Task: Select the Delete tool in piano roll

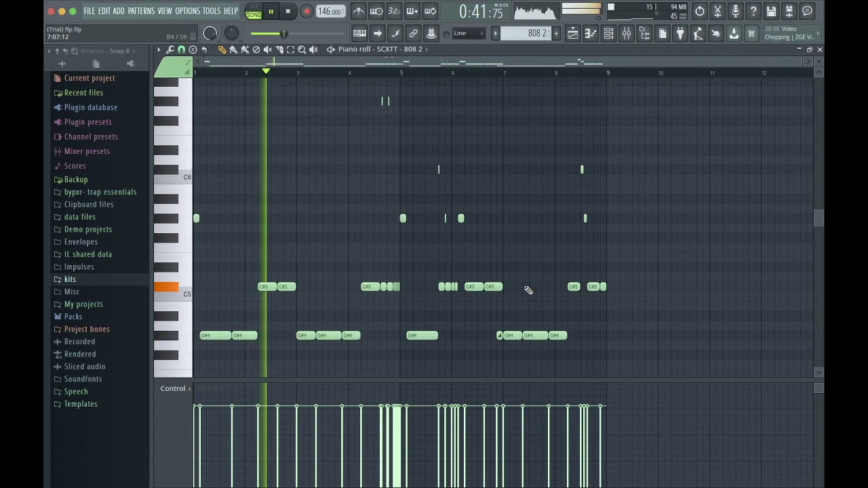Action: pos(256,49)
